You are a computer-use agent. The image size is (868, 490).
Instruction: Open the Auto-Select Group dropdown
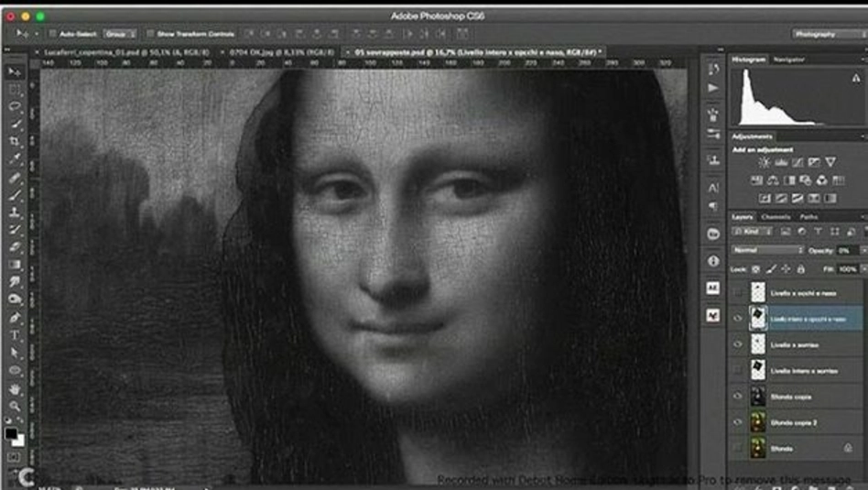click(120, 34)
